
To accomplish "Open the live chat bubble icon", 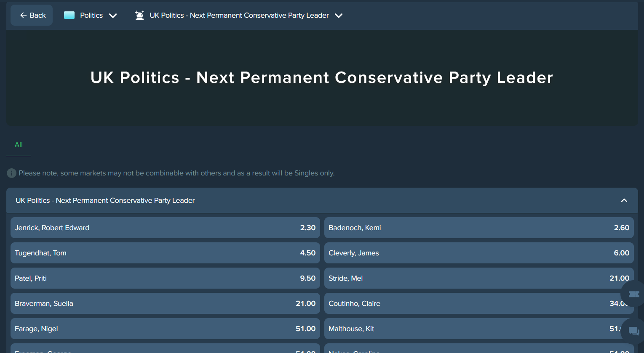I will (633, 331).
